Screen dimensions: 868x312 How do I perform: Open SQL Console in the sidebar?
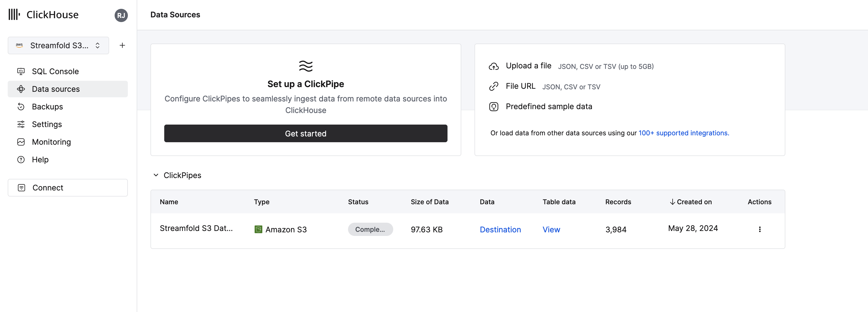coord(68,71)
